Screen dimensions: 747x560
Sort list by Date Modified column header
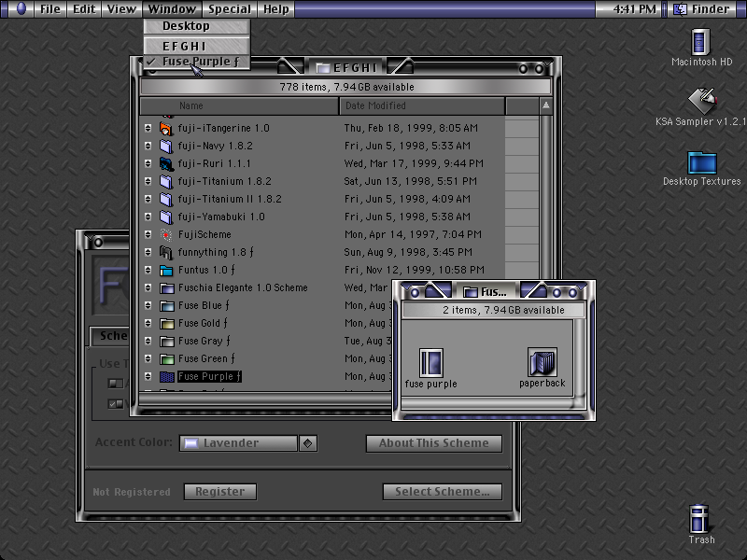click(x=423, y=105)
